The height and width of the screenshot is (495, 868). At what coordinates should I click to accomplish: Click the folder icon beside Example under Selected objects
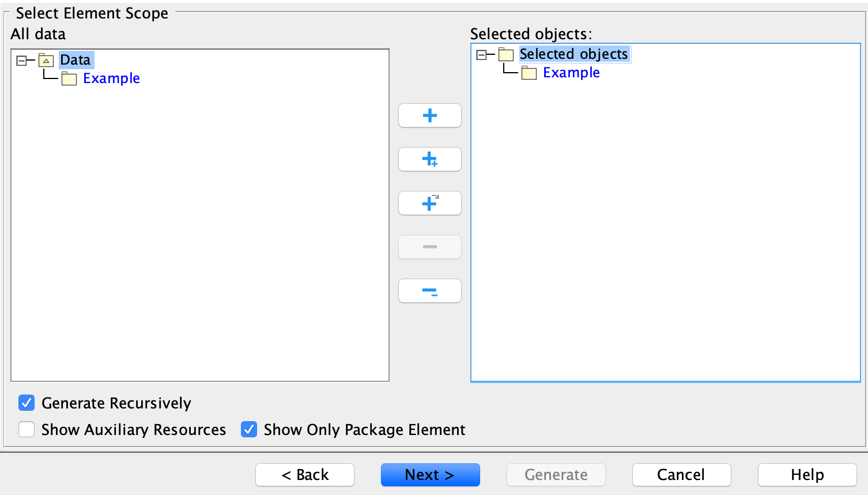tap(529, 73)
